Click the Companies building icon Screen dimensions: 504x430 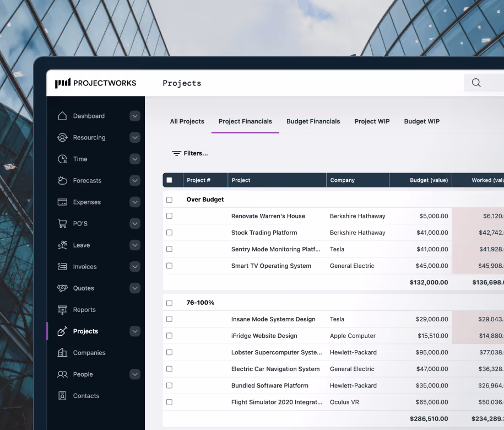tap(62, 352)
